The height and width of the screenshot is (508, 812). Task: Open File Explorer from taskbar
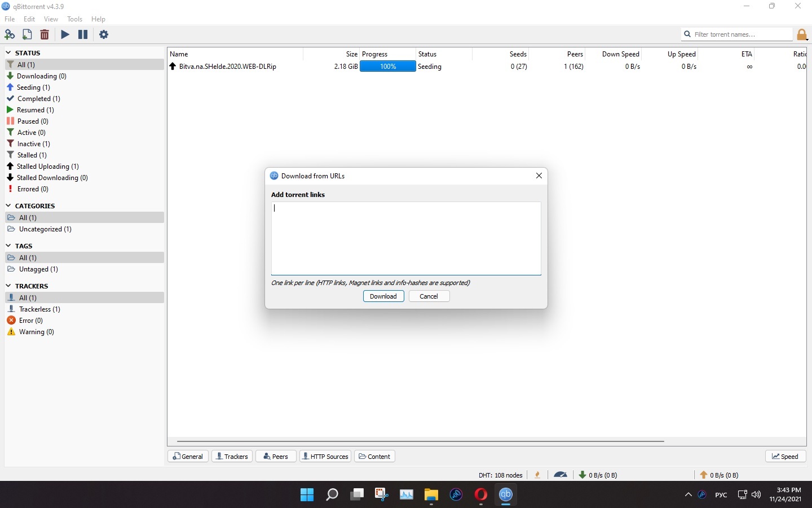coord(431,494)
